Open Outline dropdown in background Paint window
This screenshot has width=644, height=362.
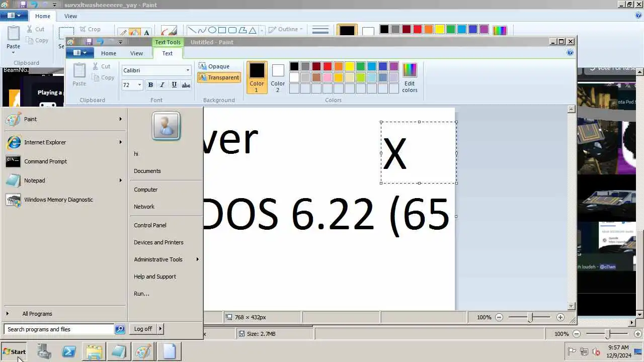pos(285,29)
